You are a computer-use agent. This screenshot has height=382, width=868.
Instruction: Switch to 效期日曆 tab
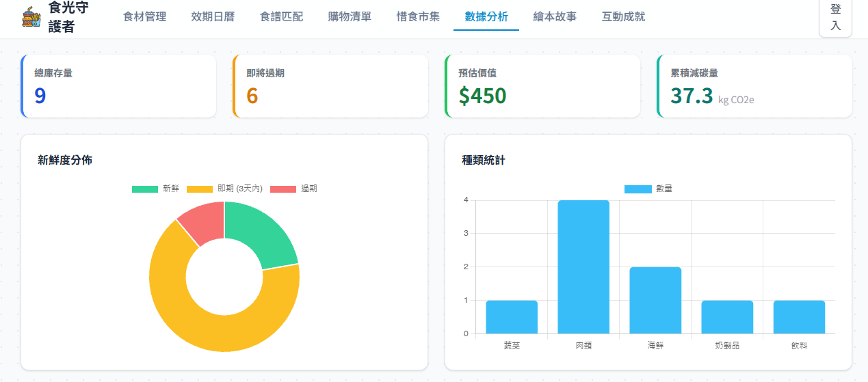tap(213, 17)
